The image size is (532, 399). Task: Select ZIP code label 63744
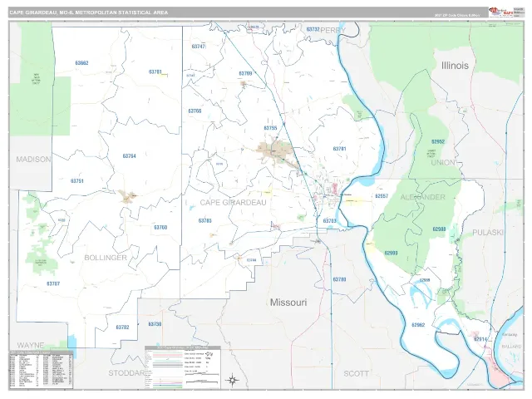pos(252,260)
